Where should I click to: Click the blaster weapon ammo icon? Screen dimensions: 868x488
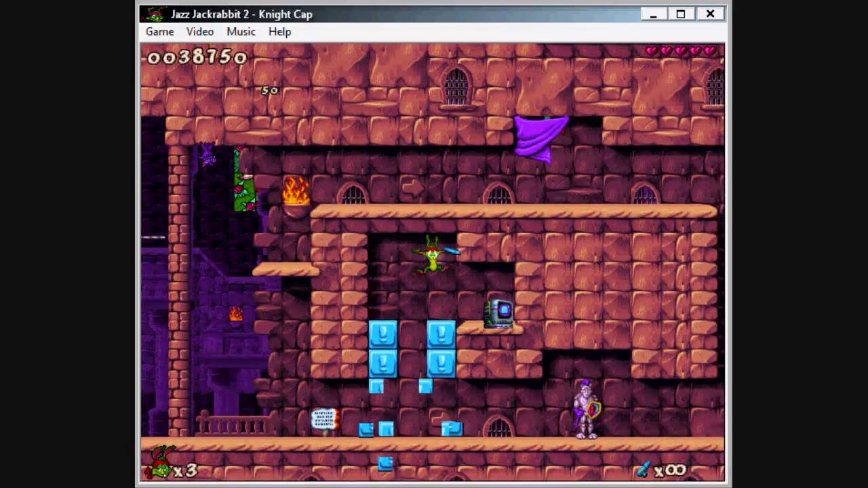643,469
